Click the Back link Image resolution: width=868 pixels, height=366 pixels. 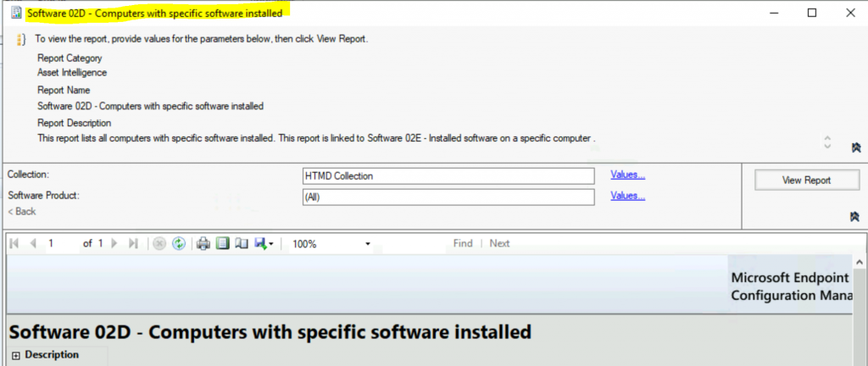22,211
